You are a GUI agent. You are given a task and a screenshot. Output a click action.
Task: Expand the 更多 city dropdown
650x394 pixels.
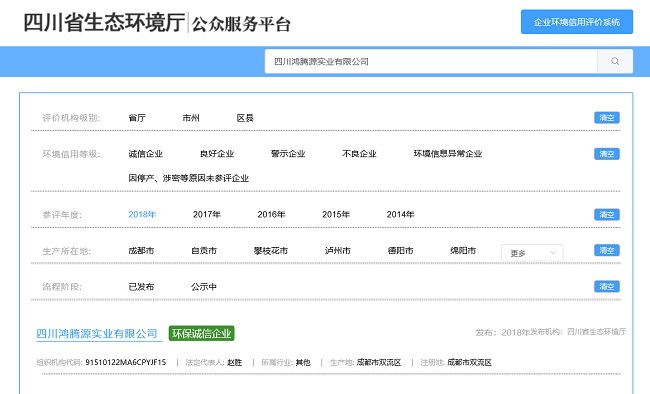click(532, 253)
